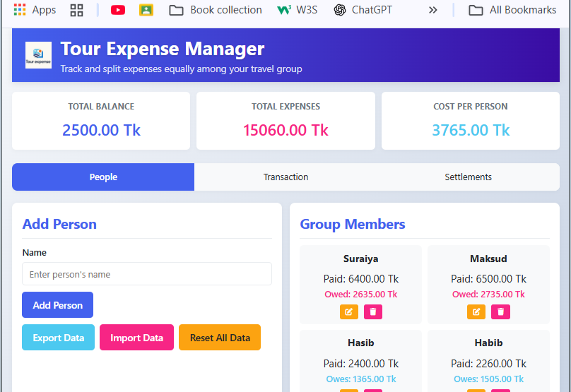
Task: Open the YouTube bookmark icon
Action: [117, 10]
